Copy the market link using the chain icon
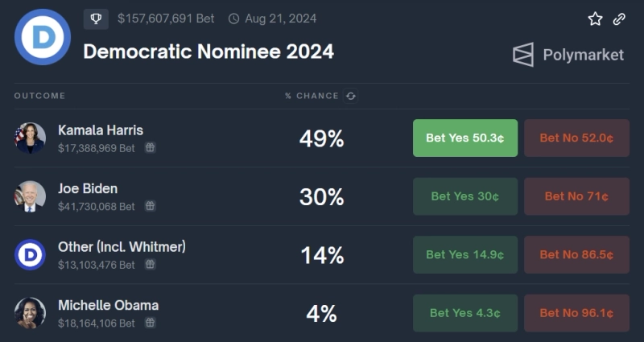The image size is (644, 342). click(x=619, y=19)
